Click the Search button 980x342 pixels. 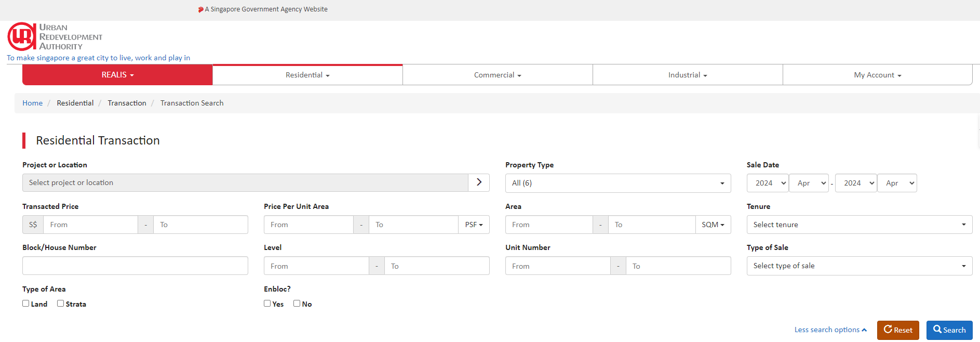pyautogui.click(x=949, y=330)
